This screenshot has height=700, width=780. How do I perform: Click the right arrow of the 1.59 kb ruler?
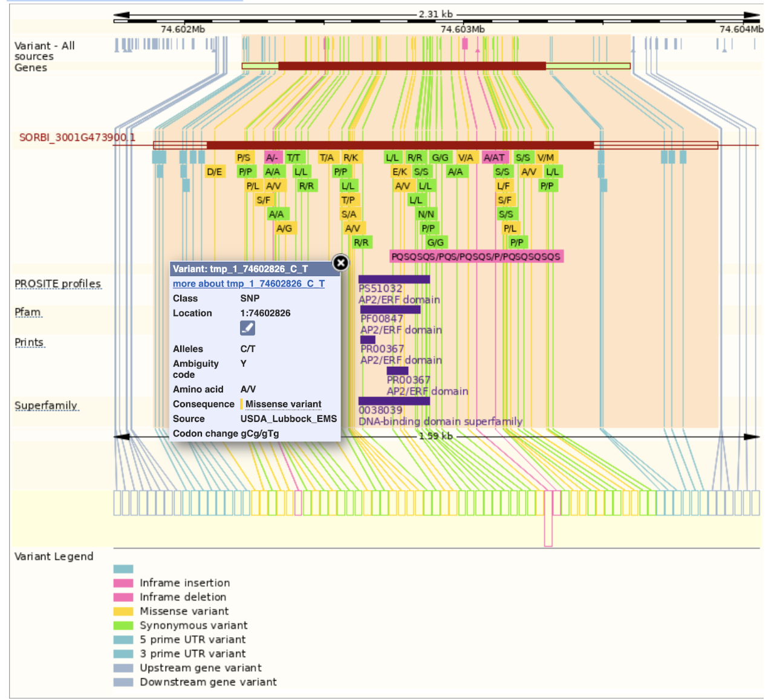pos(752,435)
